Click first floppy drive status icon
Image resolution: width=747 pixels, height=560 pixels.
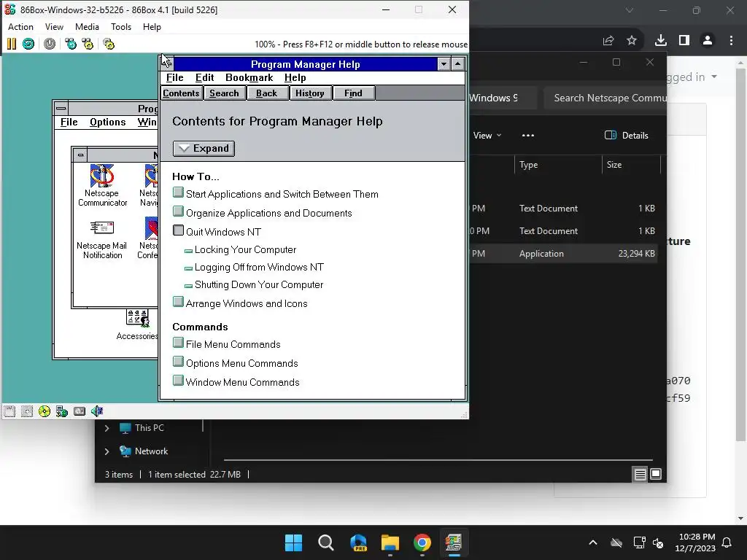click(9, 411)
